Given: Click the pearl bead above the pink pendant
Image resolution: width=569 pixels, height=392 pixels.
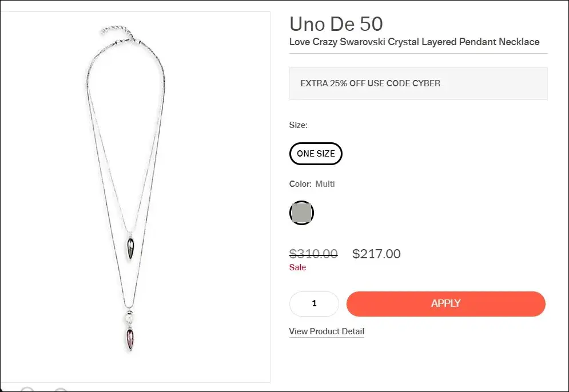Looking at the screenshot, I should (x=129, y=315).
